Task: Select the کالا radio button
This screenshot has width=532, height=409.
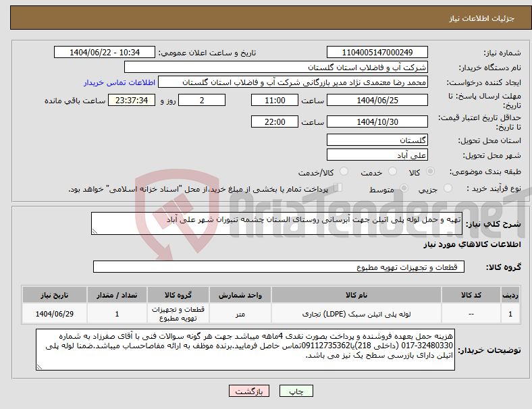Action: click(x=430, y=171)
